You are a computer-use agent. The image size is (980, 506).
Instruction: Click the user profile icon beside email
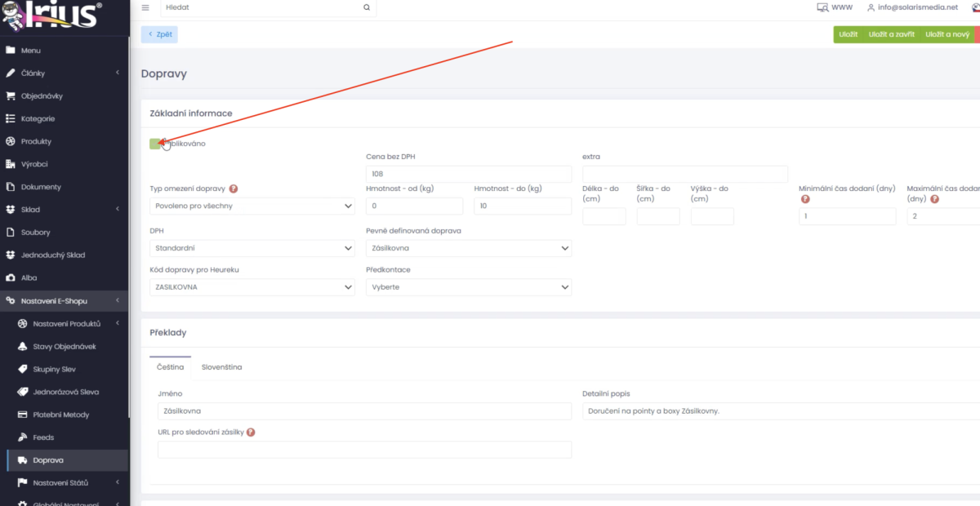(871, 7)
